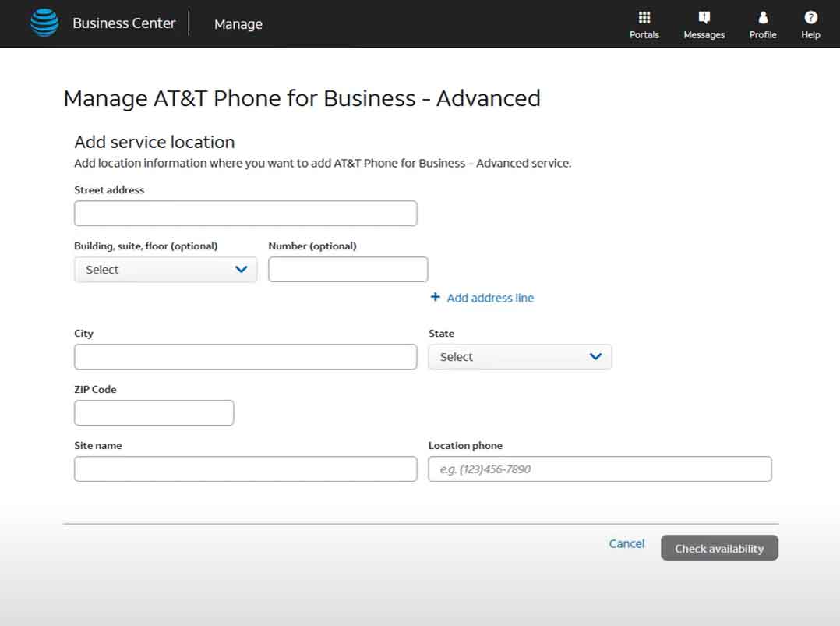Focus the Location phone input field
Screen dimensions: 840x626
(x=600, y=469)
